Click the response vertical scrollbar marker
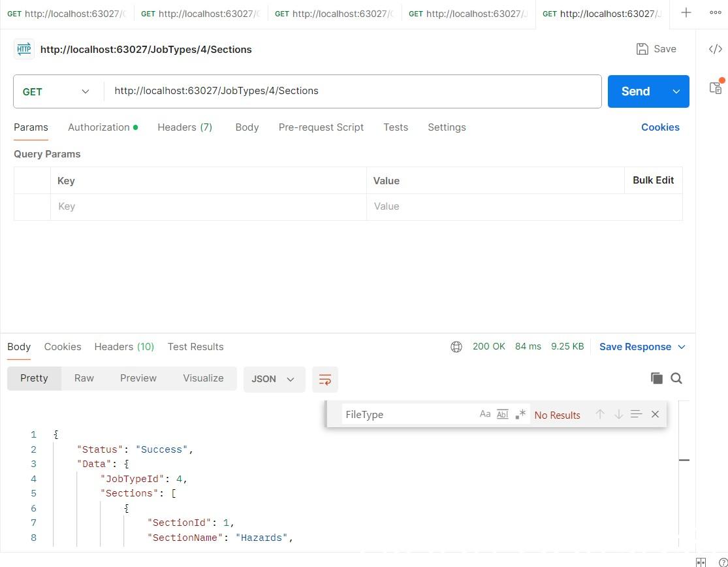This screenshot has width=728, height=567. coord(684,460)
